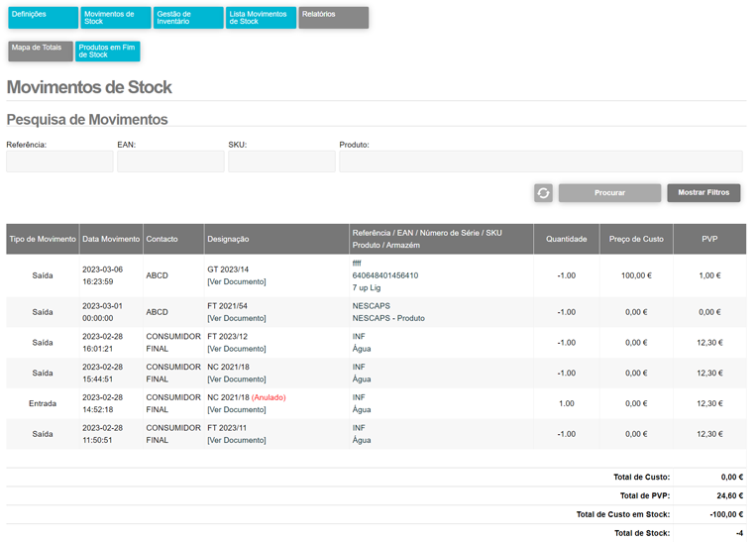Click the Procurar search button
756x542 pixels.
pyautogui.click(x=609, y=193)
